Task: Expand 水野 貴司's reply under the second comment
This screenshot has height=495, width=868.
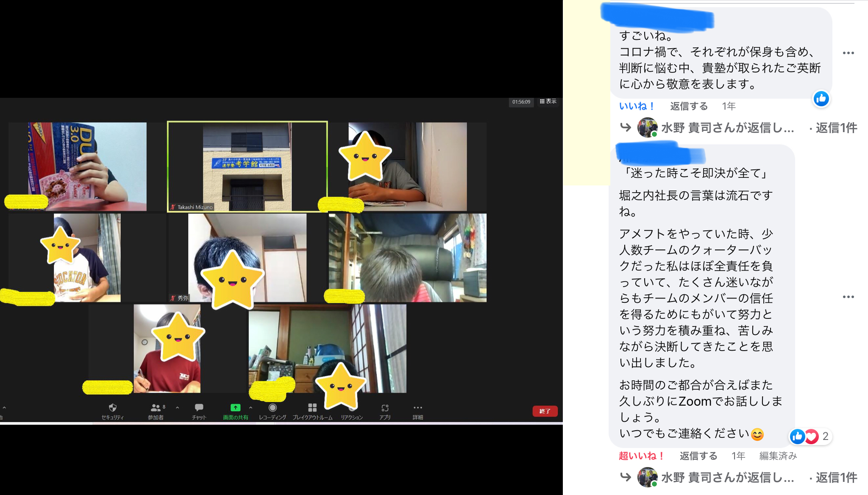Action: [x=727, y=477]
